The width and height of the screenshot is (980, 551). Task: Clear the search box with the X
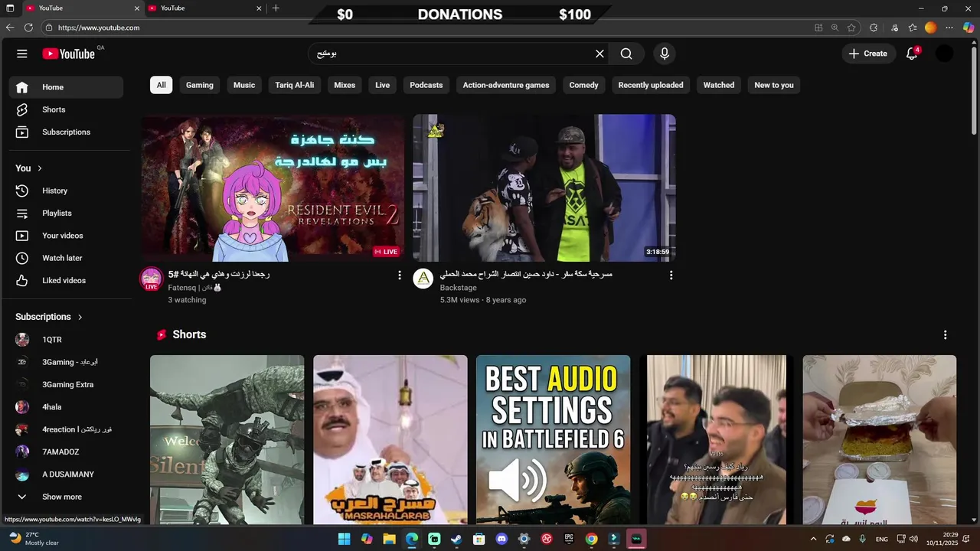[599, 54]
